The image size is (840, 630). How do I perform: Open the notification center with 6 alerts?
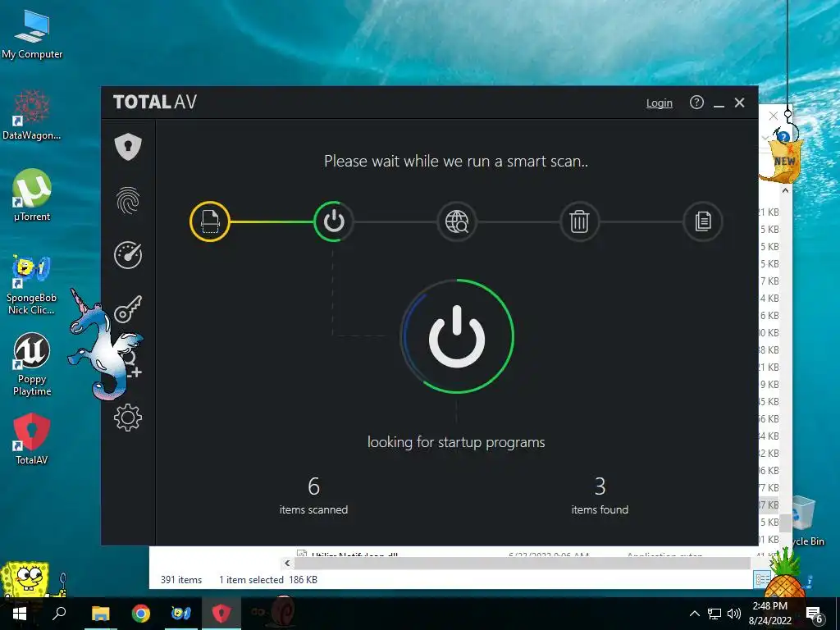tap(815, 614)
